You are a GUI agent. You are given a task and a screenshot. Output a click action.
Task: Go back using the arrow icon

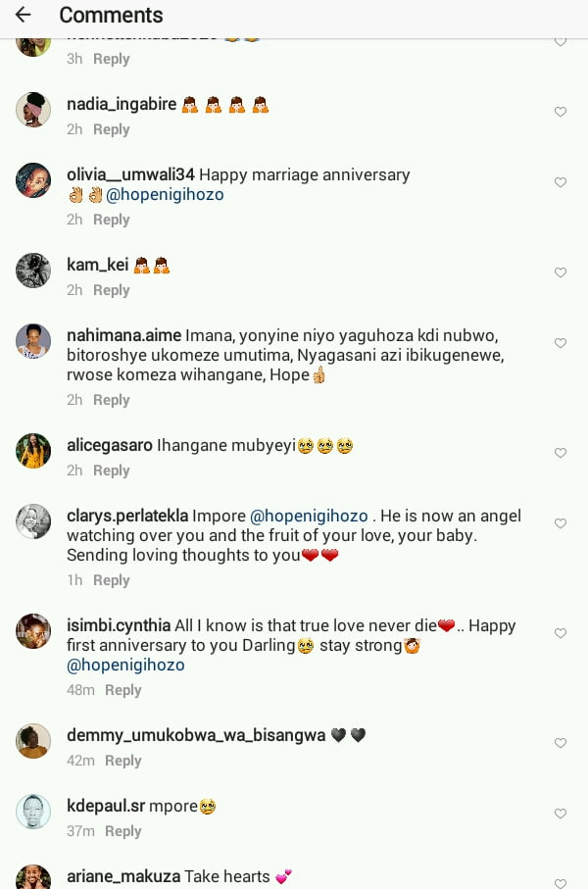[23, 15]
